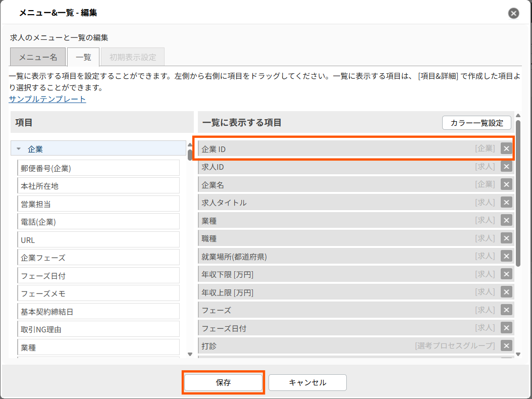The height and width of the screenshot is (399, 532).
Task: Remove 年収下限 [万円] row with X
Action: pos(506,274)
